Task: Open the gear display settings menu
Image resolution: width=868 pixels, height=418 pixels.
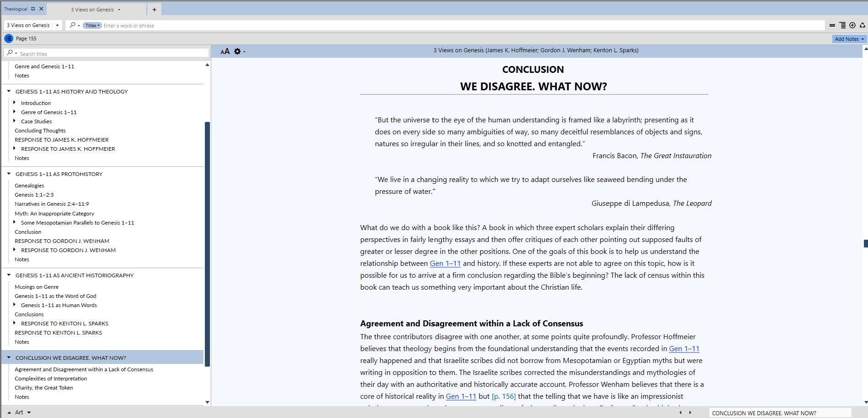Action: click(x=237, y=51)
